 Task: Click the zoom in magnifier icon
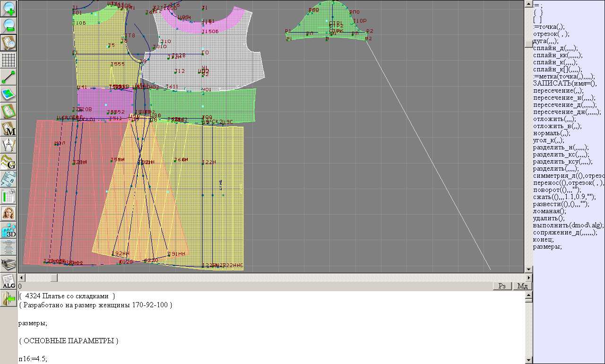(x=9, y=9)
